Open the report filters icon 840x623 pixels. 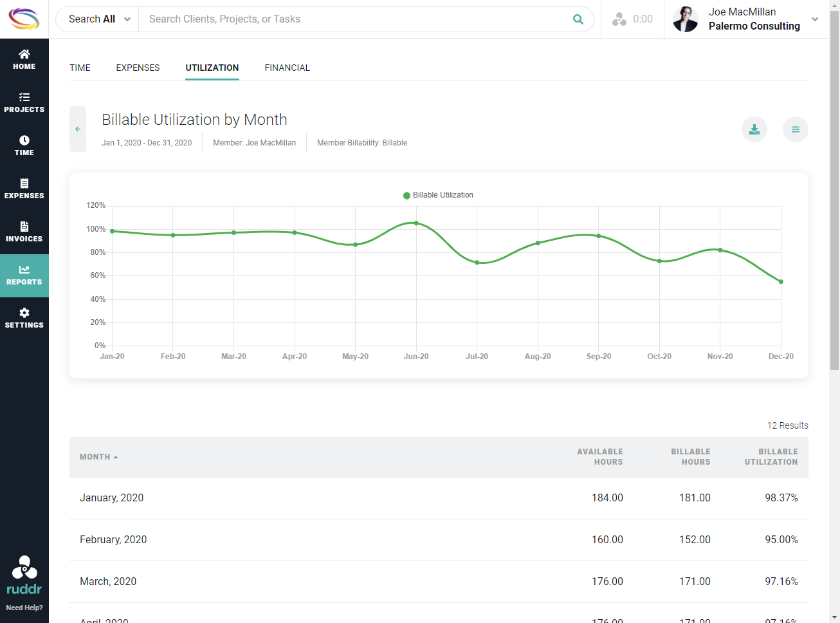[795, 129]
